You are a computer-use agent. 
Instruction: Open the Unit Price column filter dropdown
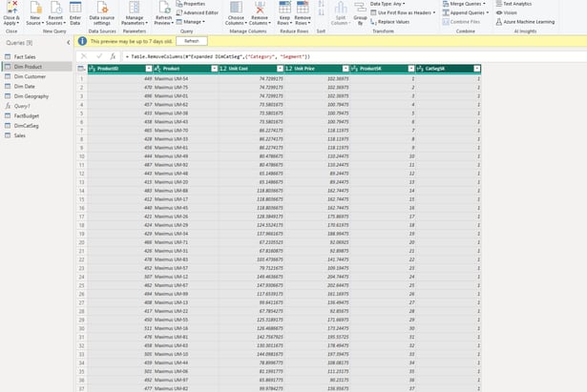[346, 69]
